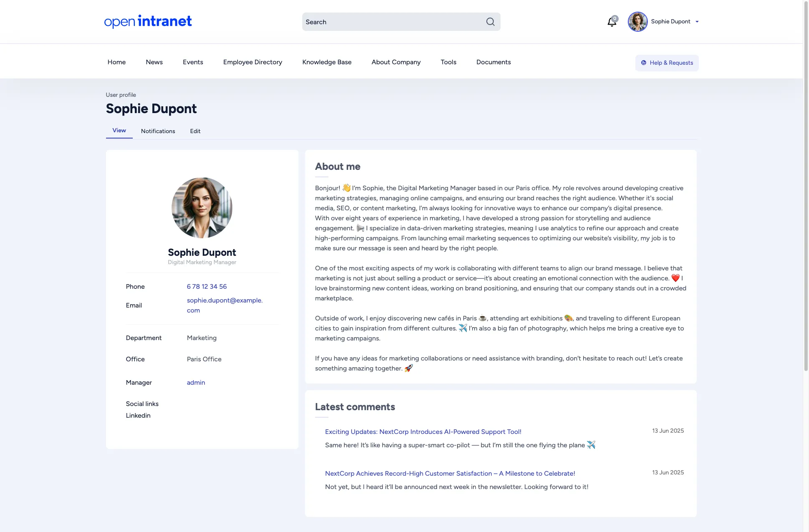Click the open intranet logo

(x=148, y=21)
